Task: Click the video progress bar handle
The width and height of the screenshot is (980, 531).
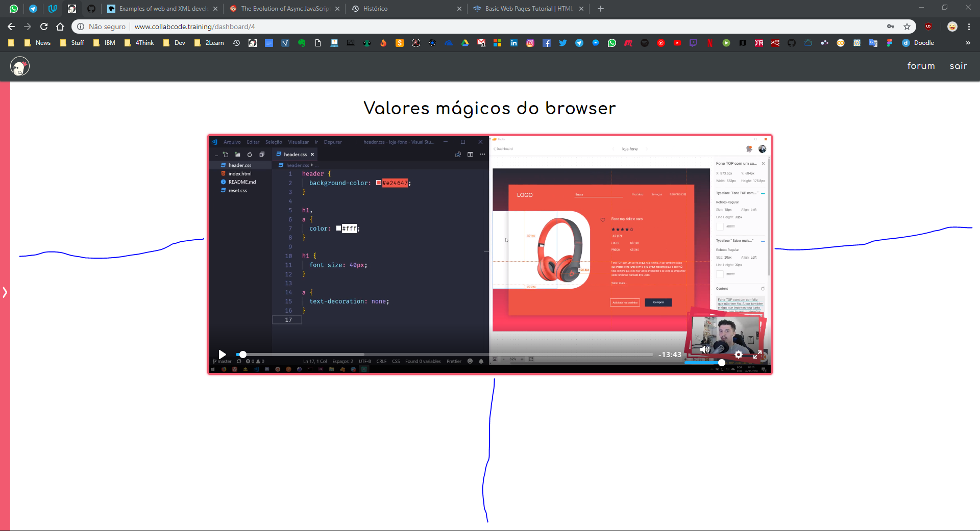Action: pyautogui.click(x=243, y=355)
